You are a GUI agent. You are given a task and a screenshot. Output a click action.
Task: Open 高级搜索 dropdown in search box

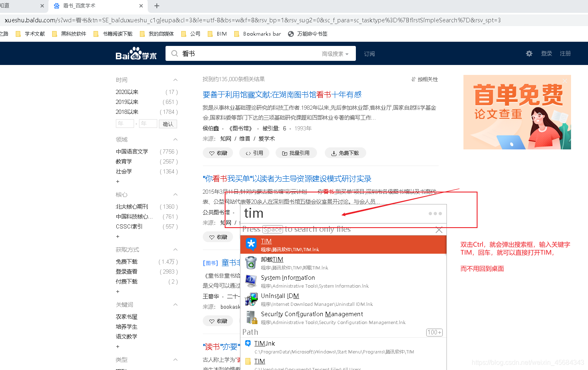point(335,54)
